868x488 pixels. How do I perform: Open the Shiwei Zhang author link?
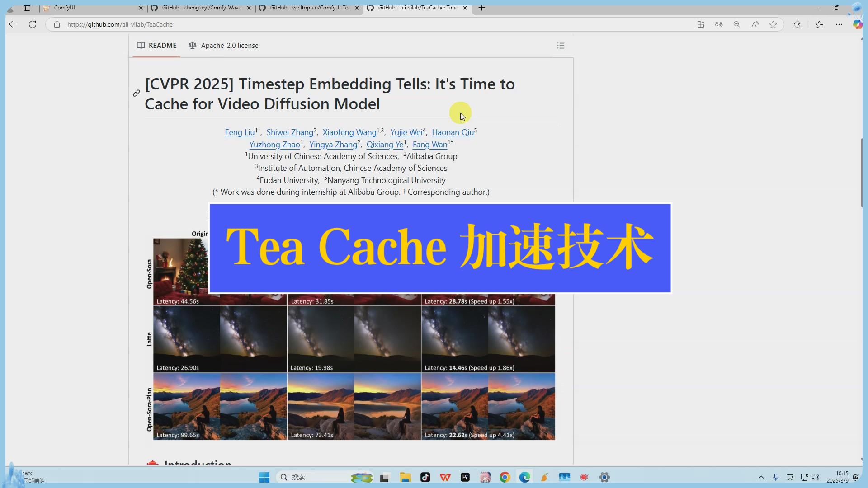click(290, 132)
